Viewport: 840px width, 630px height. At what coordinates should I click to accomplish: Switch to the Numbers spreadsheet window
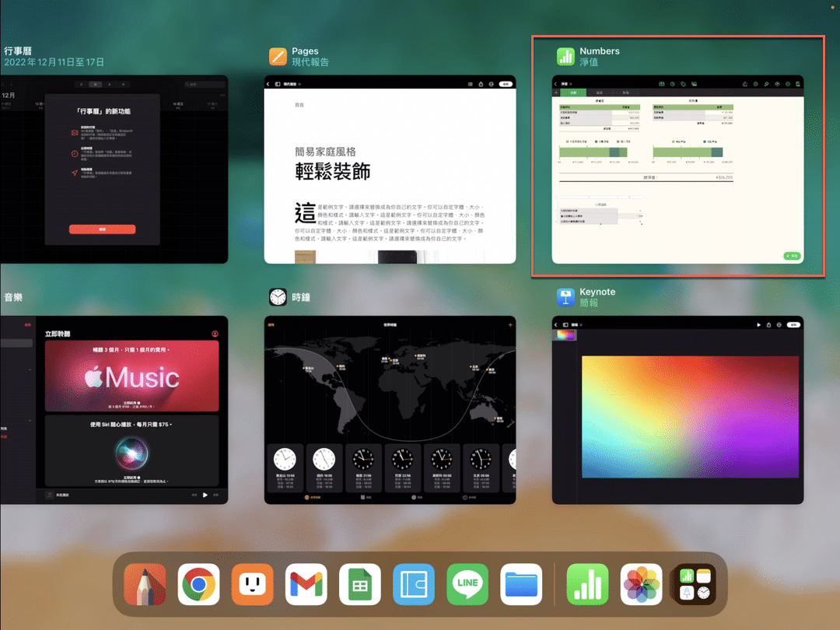click(x=677, y=170)
